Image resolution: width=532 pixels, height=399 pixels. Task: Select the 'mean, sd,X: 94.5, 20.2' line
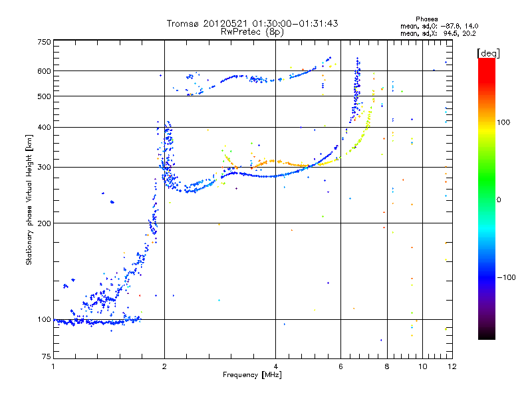coord(438,34)
